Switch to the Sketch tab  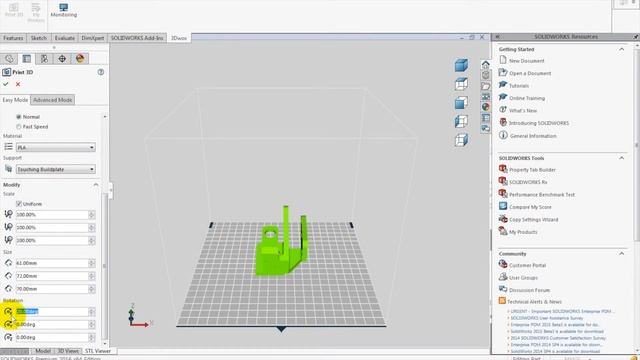point(39,38)
